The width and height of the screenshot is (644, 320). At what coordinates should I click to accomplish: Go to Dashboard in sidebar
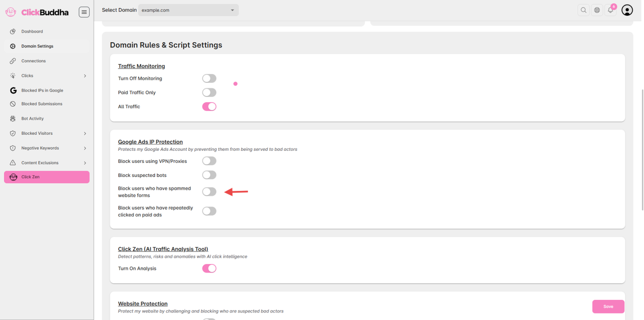32,32
